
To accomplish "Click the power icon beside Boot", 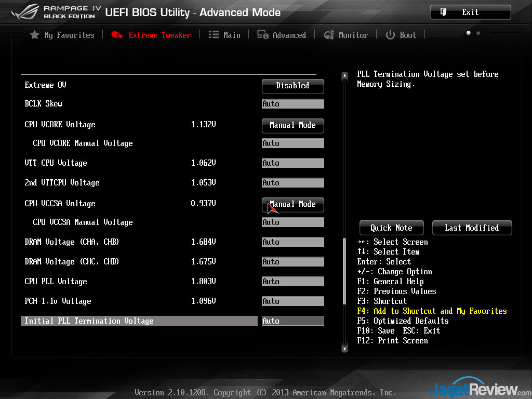I will point(390,35).
